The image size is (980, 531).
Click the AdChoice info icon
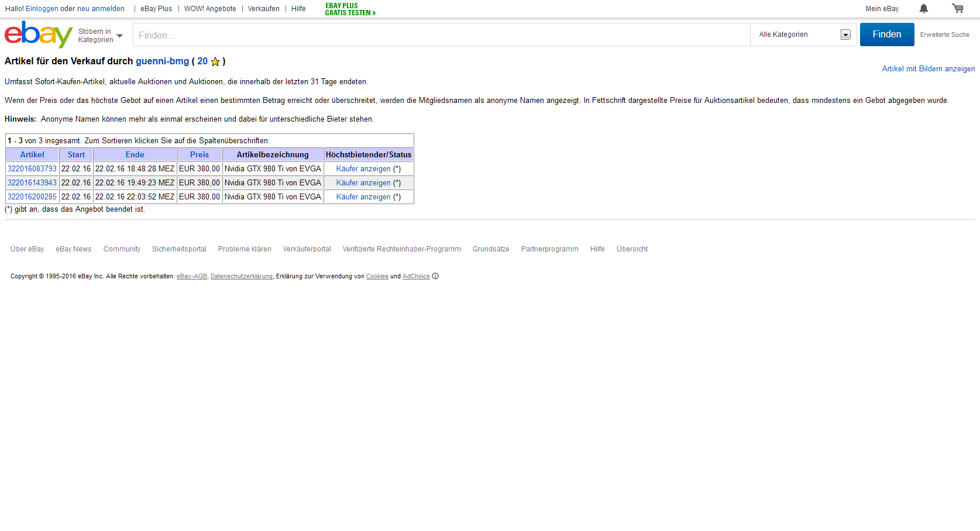(435, 277)
